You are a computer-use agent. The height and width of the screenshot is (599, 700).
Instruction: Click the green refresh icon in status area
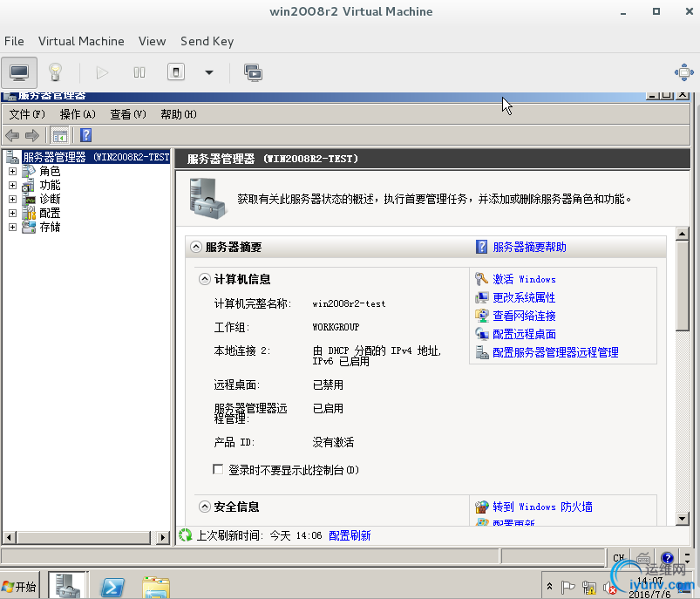(x=186, y=535)
